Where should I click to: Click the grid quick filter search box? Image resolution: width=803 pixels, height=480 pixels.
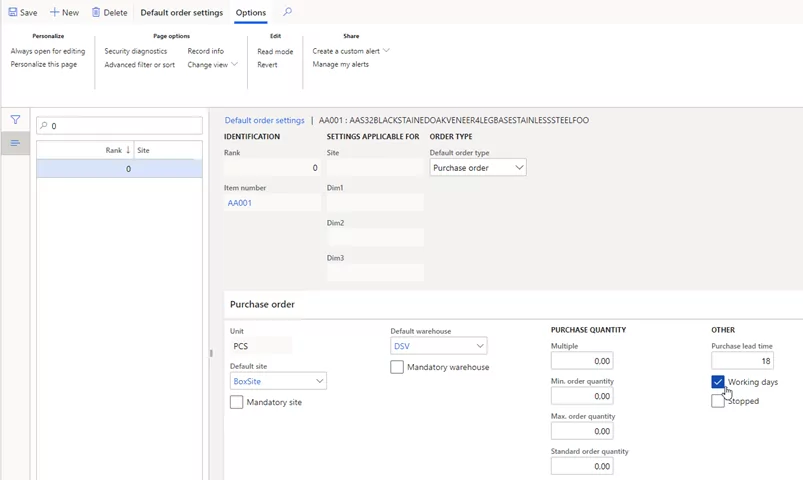(120, 126)
